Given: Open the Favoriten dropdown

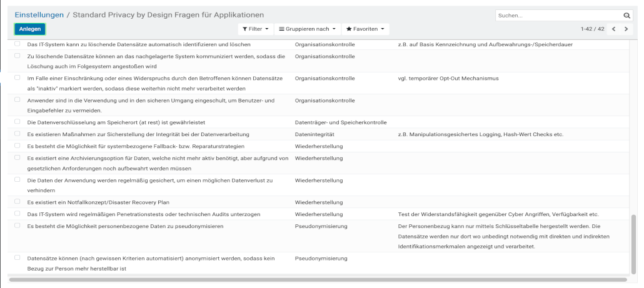Looking at the screenshot, I should [365, 29].
